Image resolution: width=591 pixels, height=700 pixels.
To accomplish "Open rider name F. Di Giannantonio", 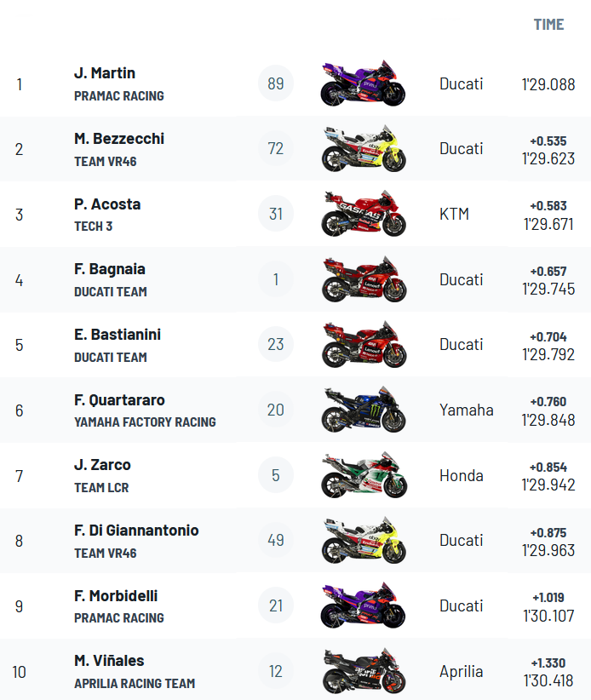I will 136,530.
